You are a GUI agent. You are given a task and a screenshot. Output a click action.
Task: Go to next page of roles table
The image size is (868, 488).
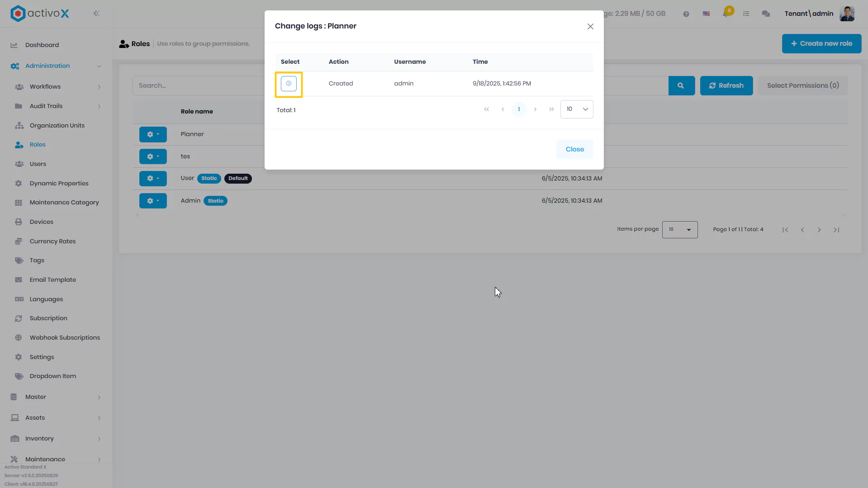pyautogui.click(x=819, y=230)
